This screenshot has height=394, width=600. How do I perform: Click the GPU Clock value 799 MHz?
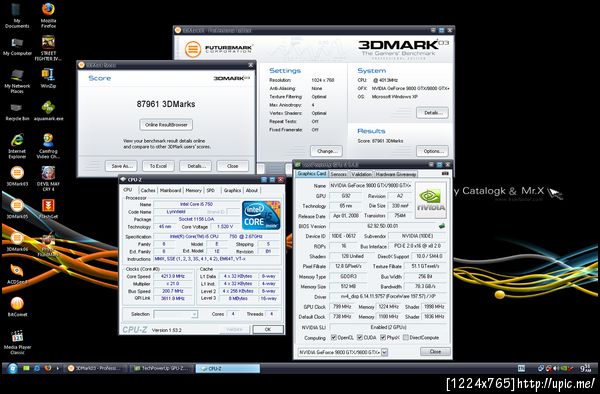pos(343,307)
